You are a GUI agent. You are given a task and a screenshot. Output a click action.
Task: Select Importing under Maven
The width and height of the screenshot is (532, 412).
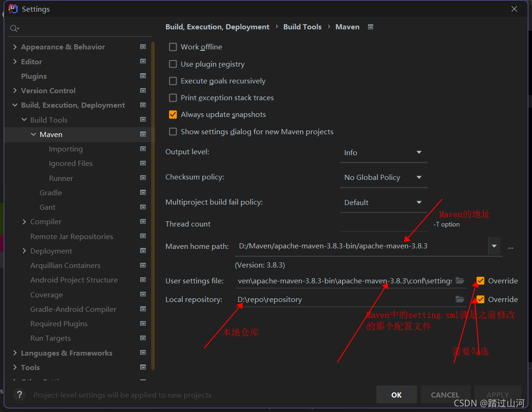click(66, 149)
